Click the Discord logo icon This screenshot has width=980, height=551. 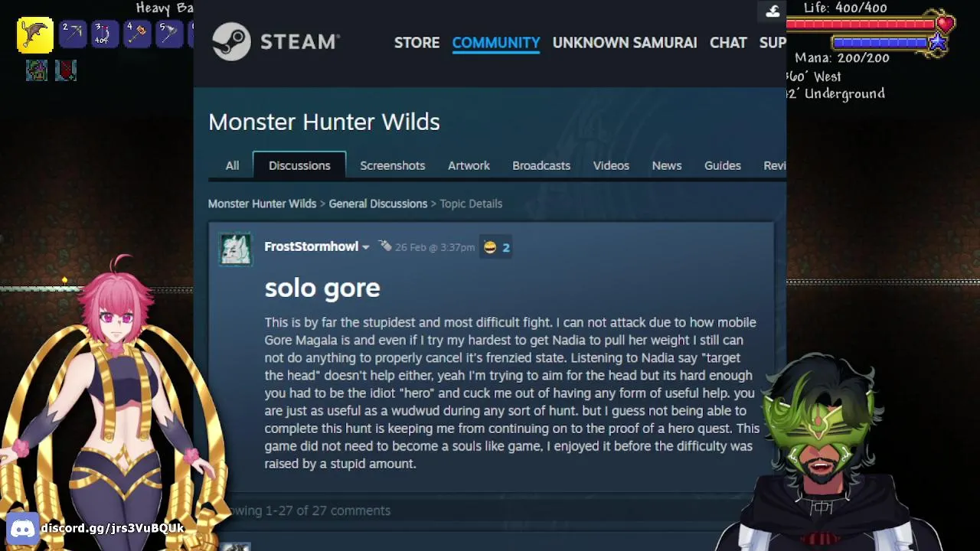coord(22,528)
